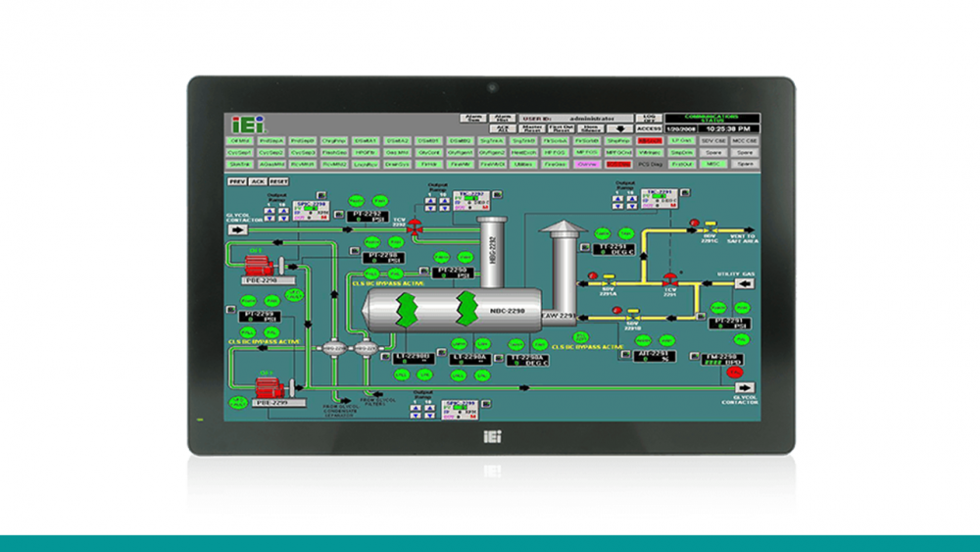Select shutdown valve SDV 2291B

pyautogui.click(x=632, y=316)
